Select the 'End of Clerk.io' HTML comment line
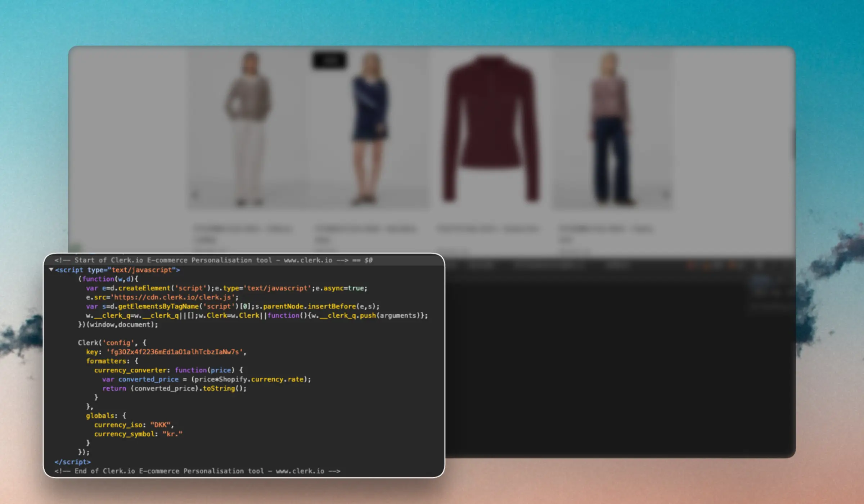The height and width of the screenshot is (504, 864). coord(197,471)
